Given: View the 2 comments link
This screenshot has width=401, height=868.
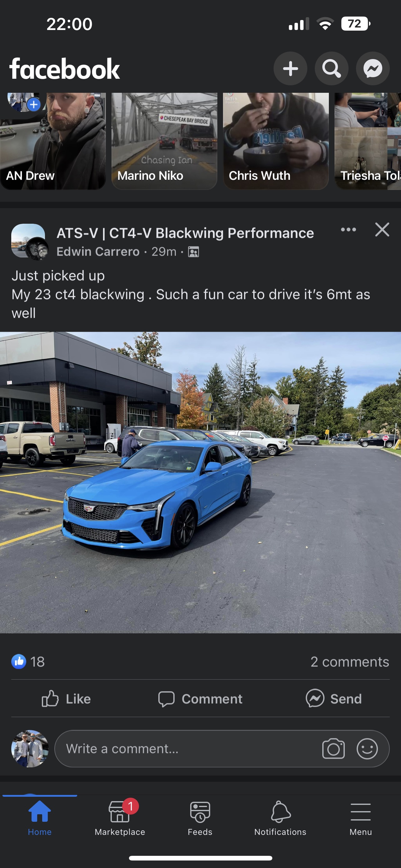Looking at the screenshot, I should 349,662.
